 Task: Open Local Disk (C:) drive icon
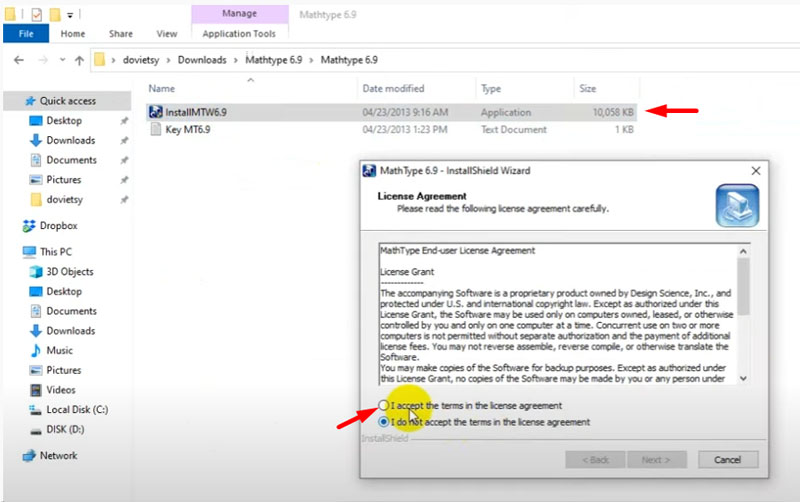pos(36,410)
